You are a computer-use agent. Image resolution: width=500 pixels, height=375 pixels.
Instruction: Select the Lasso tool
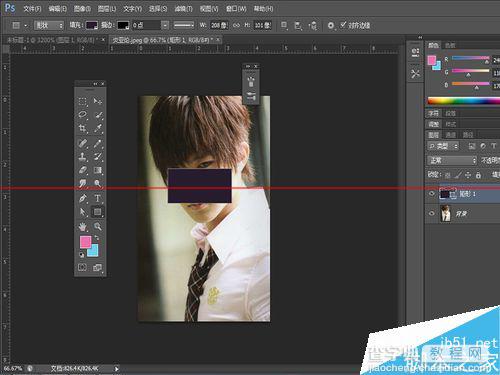82,115
